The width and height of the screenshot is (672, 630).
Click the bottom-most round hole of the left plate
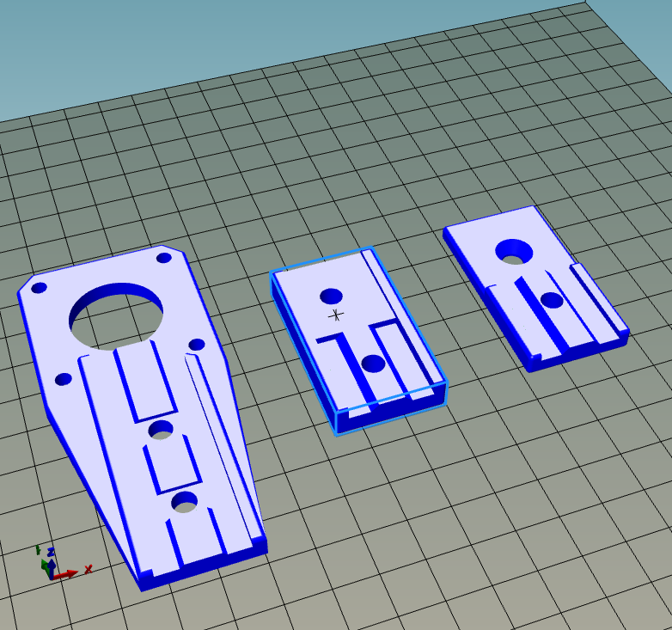[x=185, y=502]
